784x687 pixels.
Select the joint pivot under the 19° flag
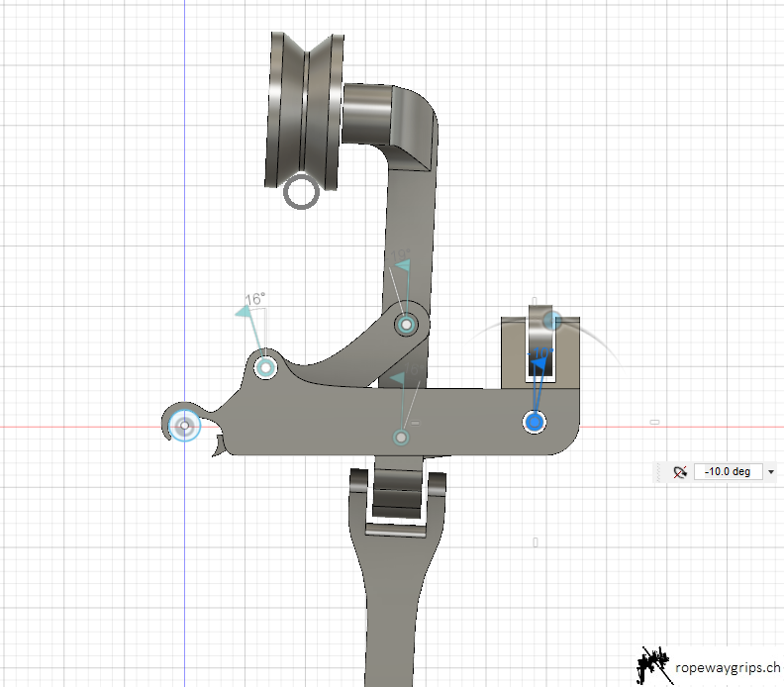tap(406, 324)
